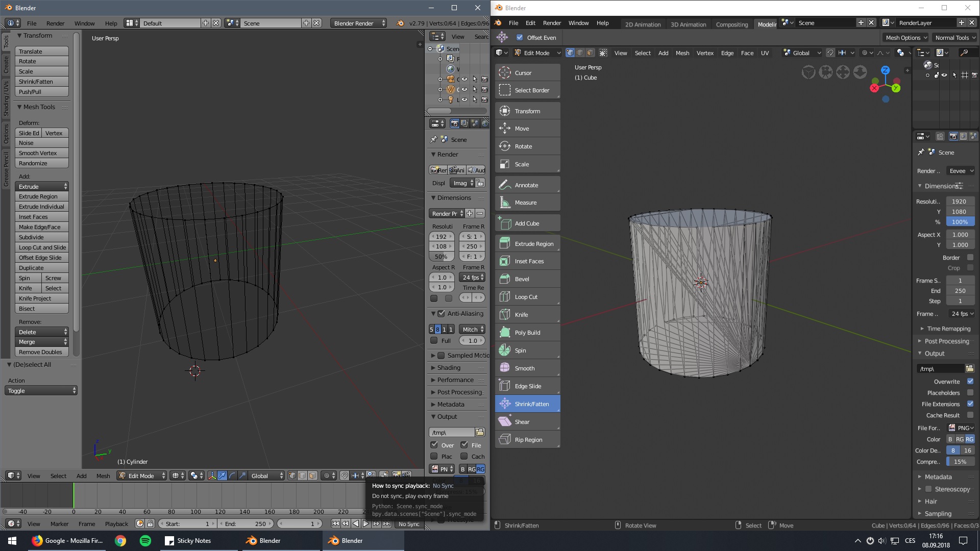Image resolution: width=980 pixels, height=551 pixels.
Task: Select the Cursor tool in right Blender
Action: [527, 73]
